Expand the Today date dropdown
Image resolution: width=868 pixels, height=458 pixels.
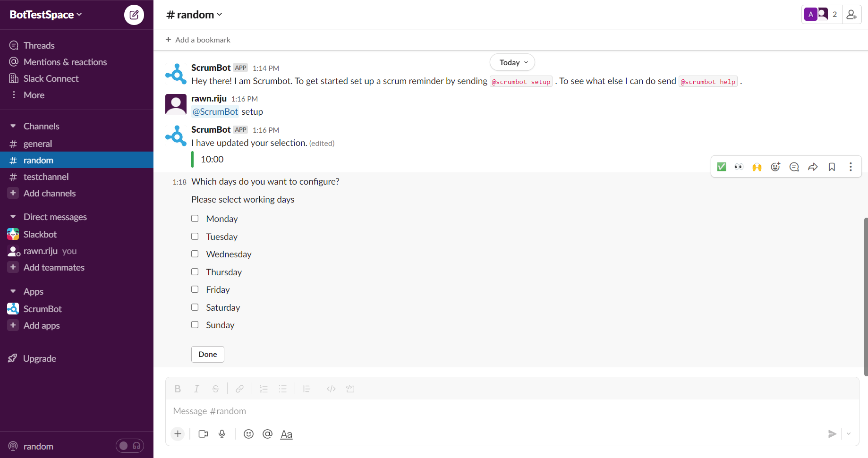512,62
